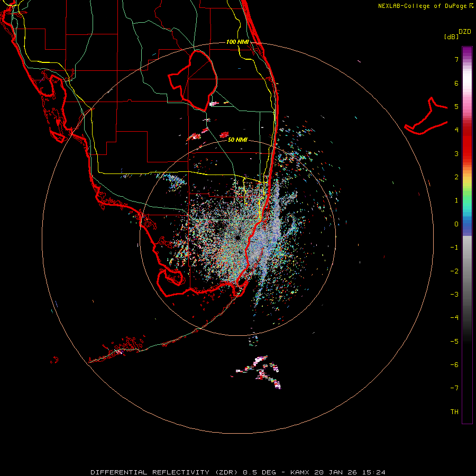This screenshot has height=476, width=476.
Task: Click the 7 value on color scale
Action: coord(456,59)
